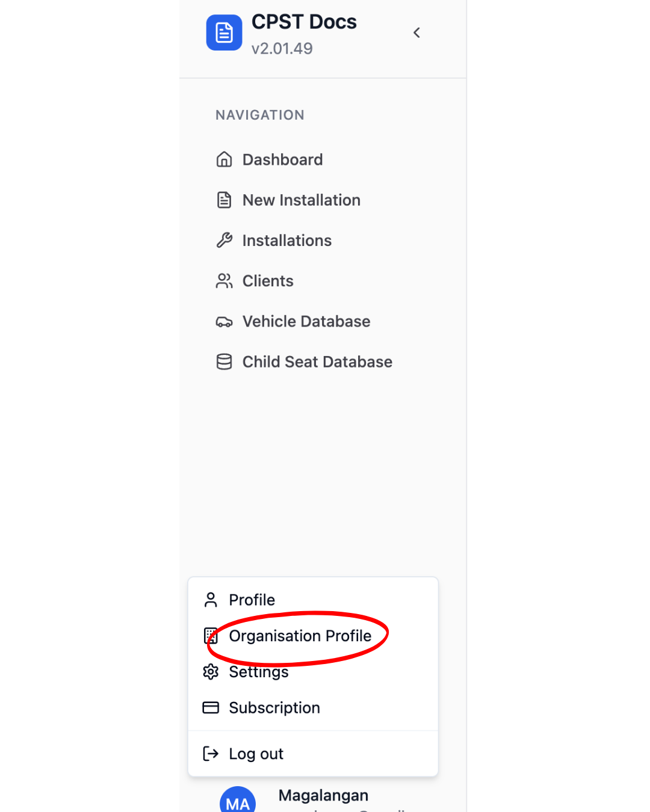Viewport: 650px width, 812px height.
Task: Click the MA user avatar
Action: 238,801
